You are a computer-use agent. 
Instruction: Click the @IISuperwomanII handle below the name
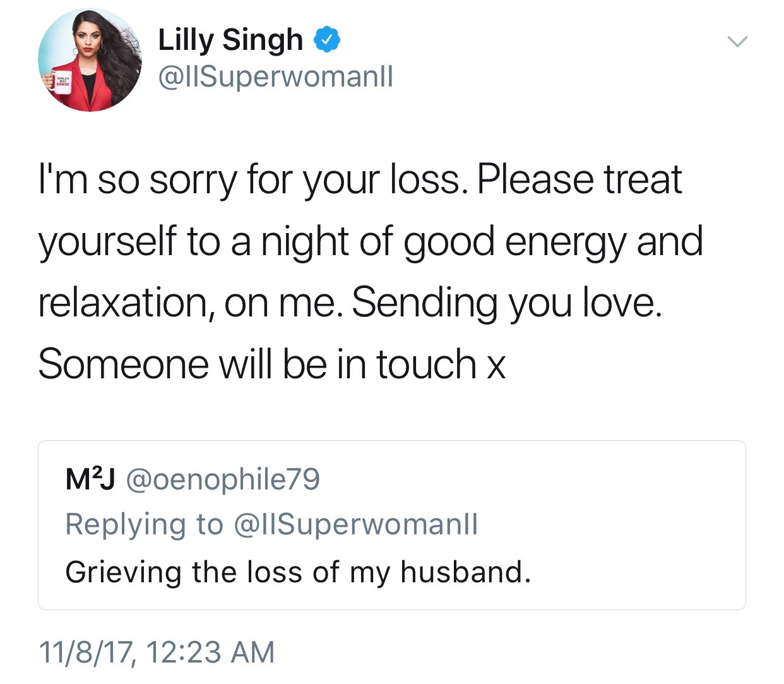(x=275, y=76)
